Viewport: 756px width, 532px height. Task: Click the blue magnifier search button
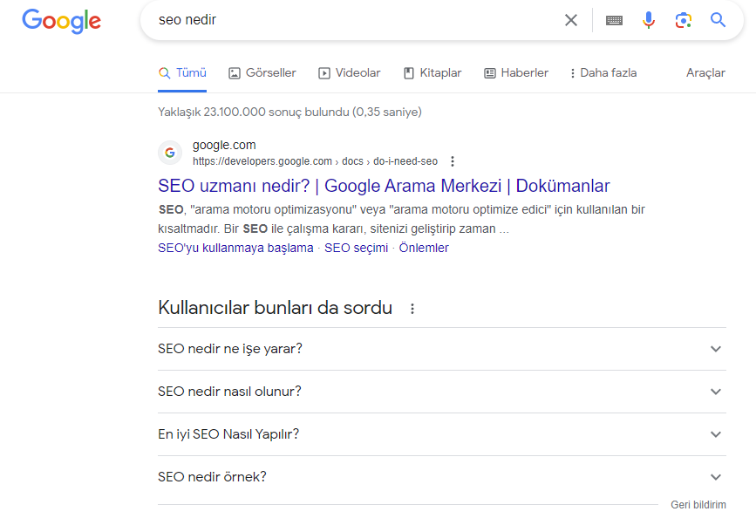(x=718, y=20)
